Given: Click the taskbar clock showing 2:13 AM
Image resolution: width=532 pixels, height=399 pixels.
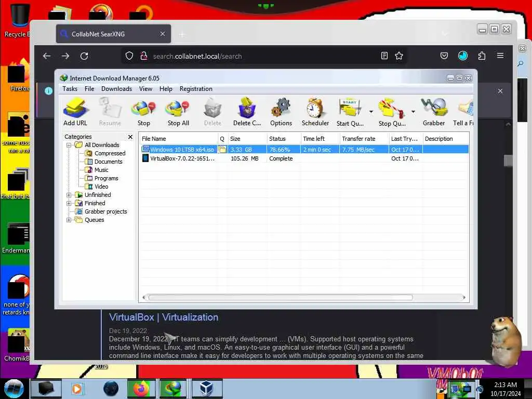Looking at the screenshot, I should click(506, 389).
